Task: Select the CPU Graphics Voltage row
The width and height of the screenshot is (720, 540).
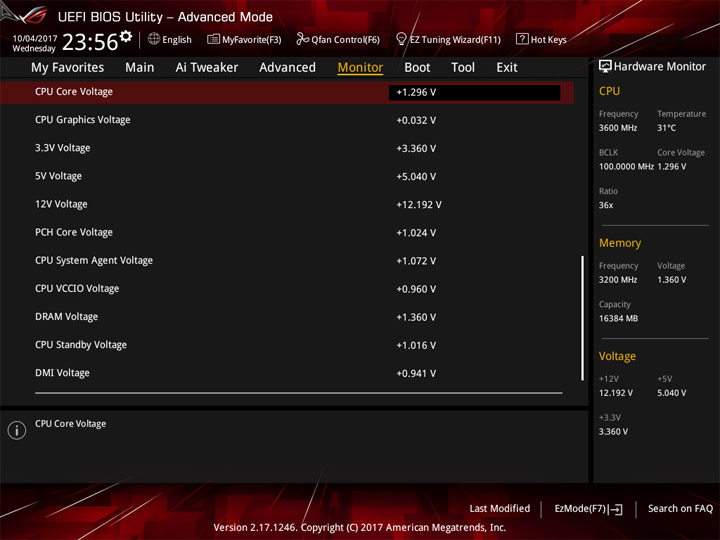Action: pyautogui.click(x=287, y=120)
